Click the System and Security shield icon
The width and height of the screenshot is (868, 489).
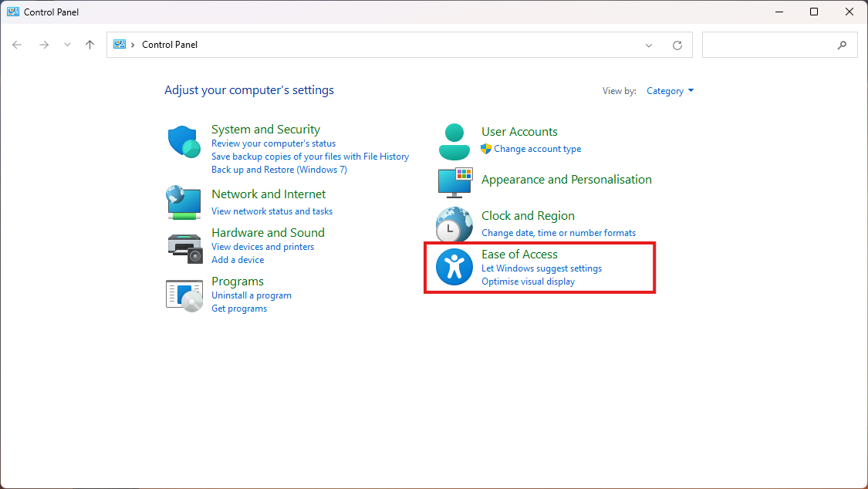point(184,142)
